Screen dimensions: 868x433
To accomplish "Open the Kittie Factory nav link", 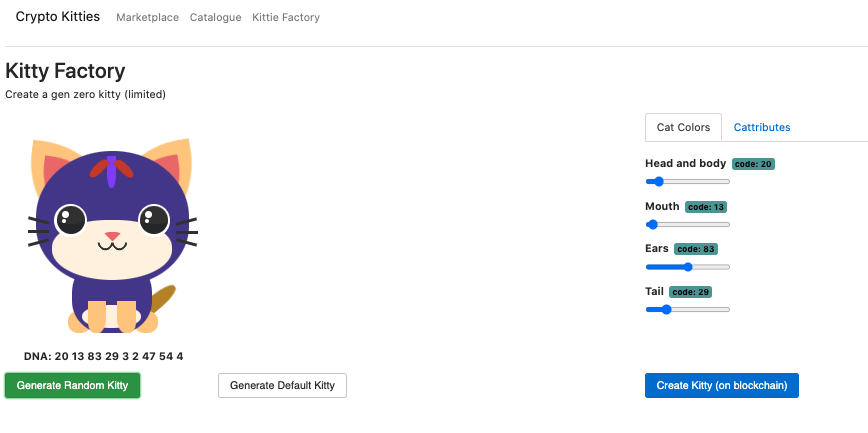I will coord(286,17).
